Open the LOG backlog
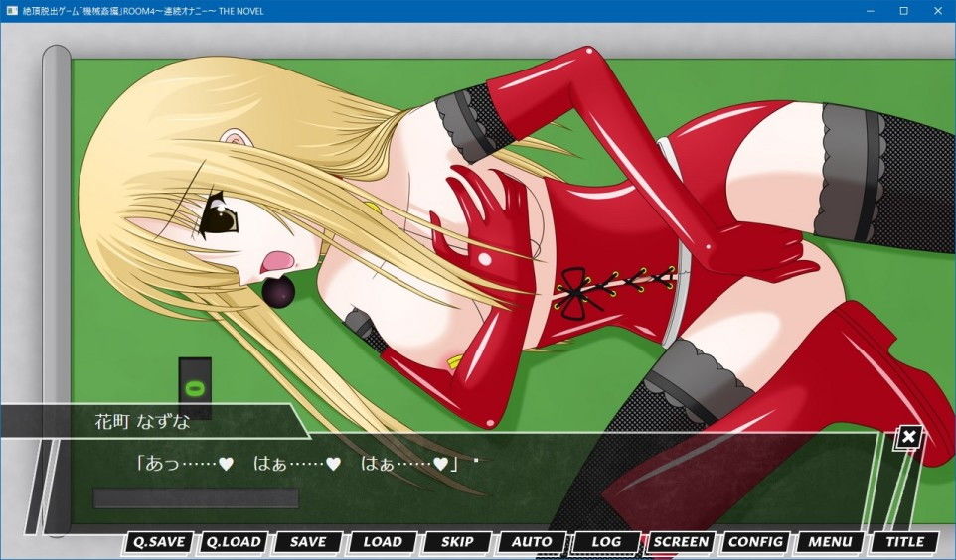Screen dimensions: 956x560 coord(605,542)
